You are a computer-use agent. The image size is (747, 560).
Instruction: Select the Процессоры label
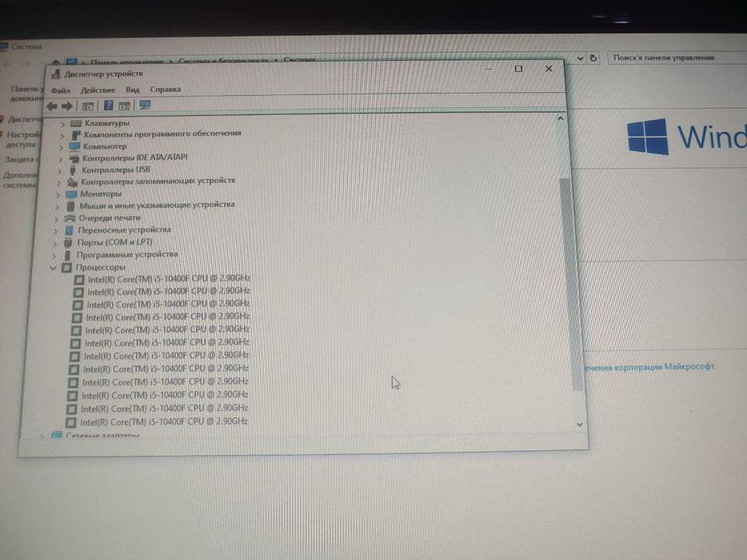pyautogui.click(x=100, y=268)
